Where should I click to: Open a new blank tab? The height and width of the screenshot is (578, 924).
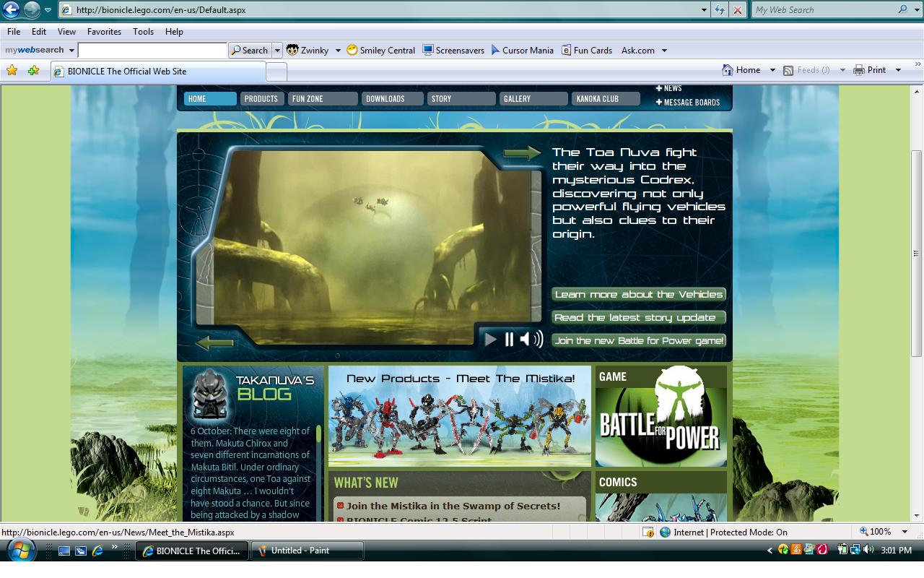pyautogui.click(x=276, y=72)
